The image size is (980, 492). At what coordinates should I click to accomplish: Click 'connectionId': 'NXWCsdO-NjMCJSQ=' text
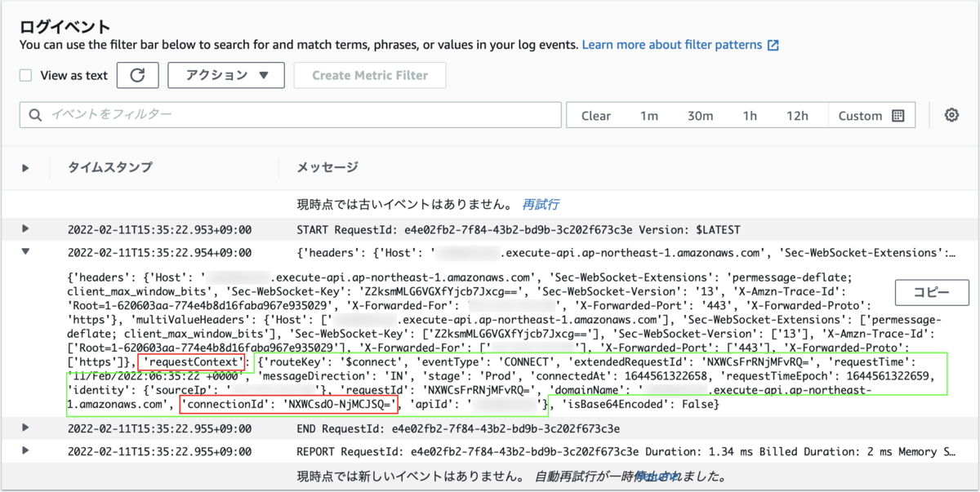pos(289,405)
